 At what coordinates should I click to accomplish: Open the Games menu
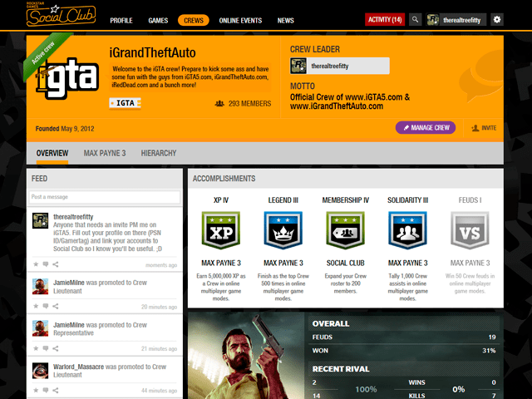(x=158, y=21)
